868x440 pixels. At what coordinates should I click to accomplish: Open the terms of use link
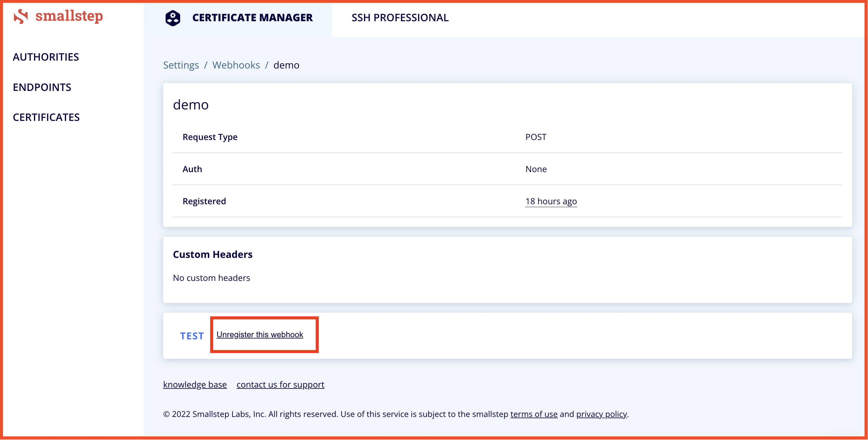click(x=533, y=414)
